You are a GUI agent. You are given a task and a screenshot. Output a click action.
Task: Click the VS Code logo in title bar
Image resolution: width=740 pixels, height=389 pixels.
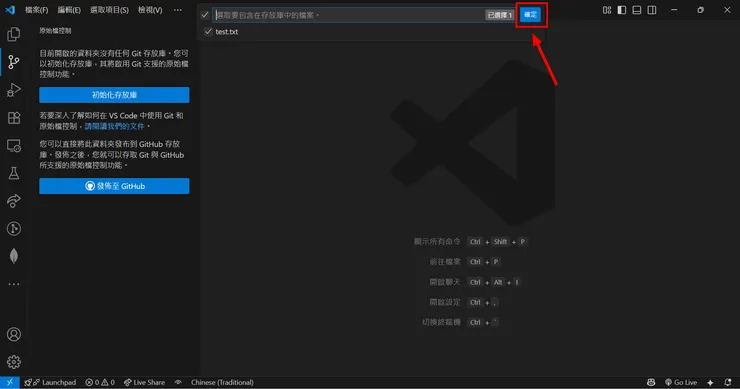[x=10, y=10]
